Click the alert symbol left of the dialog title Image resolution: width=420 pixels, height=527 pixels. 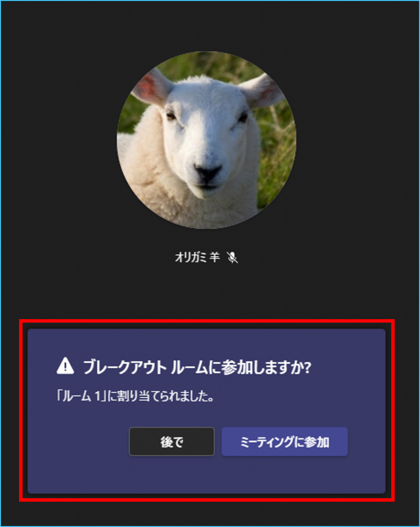pyautogui.click(x=65, y=366)
